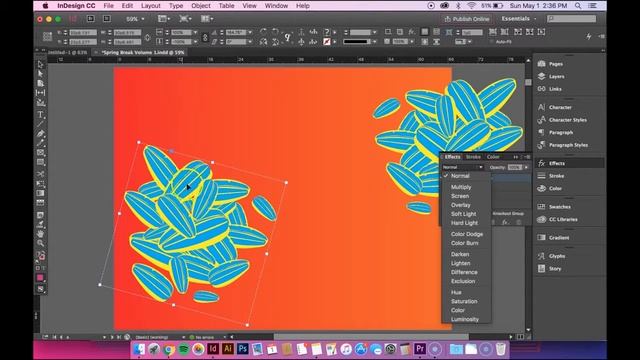
Task: Open the Paragraph Styles panel
Action: tap(568, 145)
